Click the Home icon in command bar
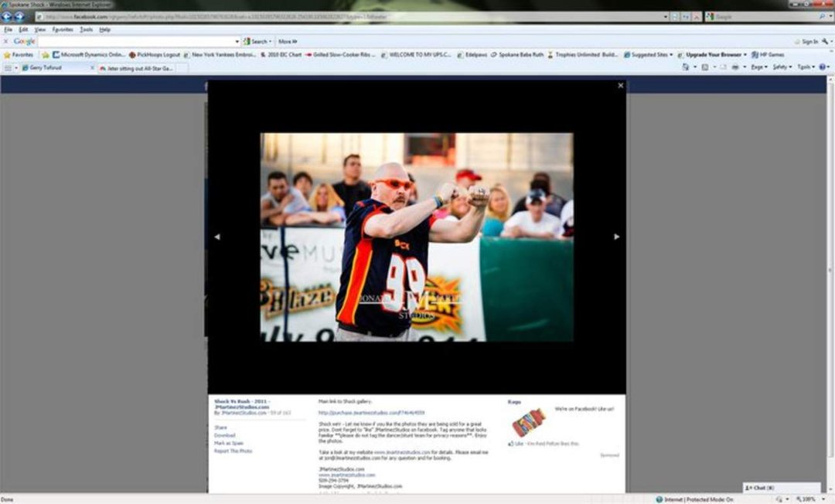The image size is (835, 504). (x=685, y=67)
